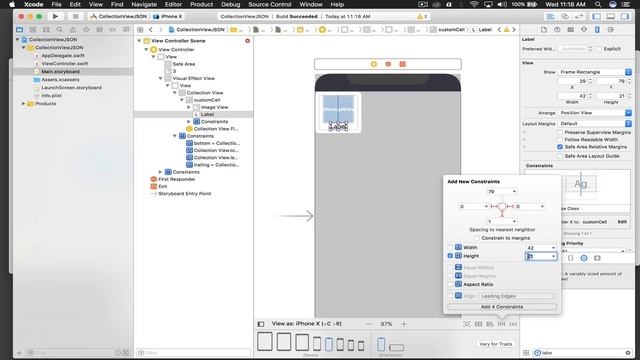Collapse the customCell tree row

tap(182, 100)
